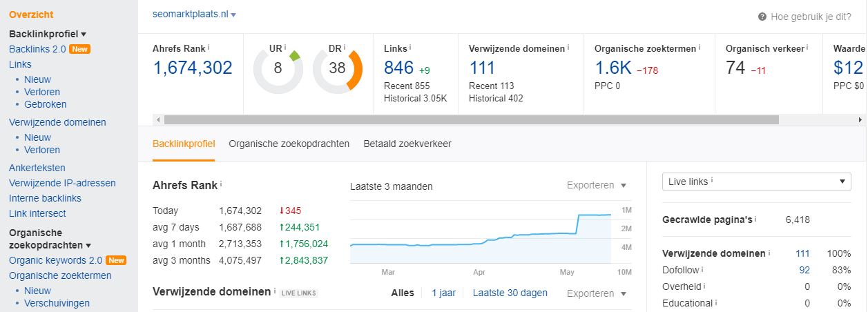Open Exporteren dropdown for Verwijzende domeinen
The width and height of the screenshot is (868, 312).
[x=597, y=293]
